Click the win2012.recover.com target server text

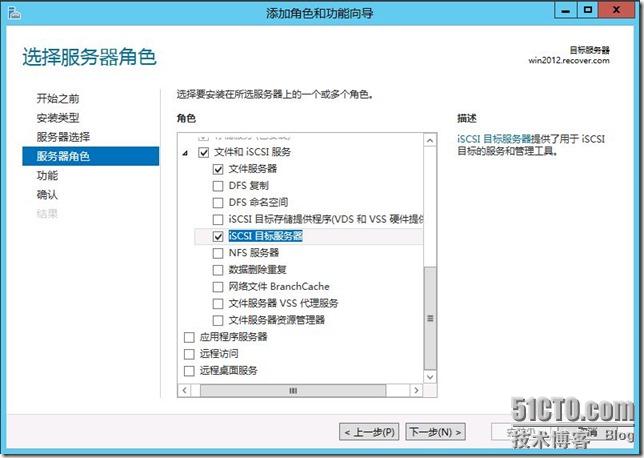[x=569, y=60]
